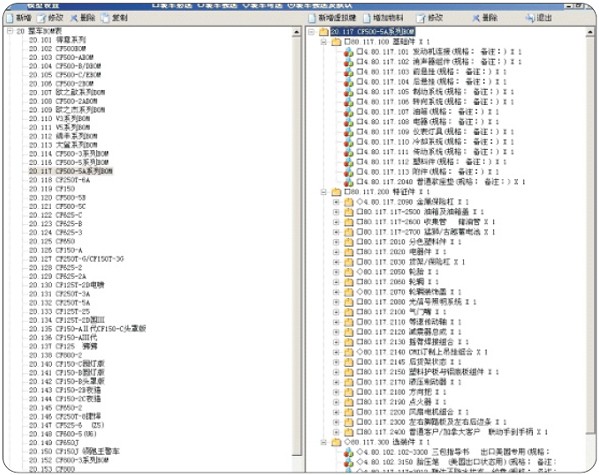
Task: Click the left panel scroll-up arrow
Action: click(297, 33)
